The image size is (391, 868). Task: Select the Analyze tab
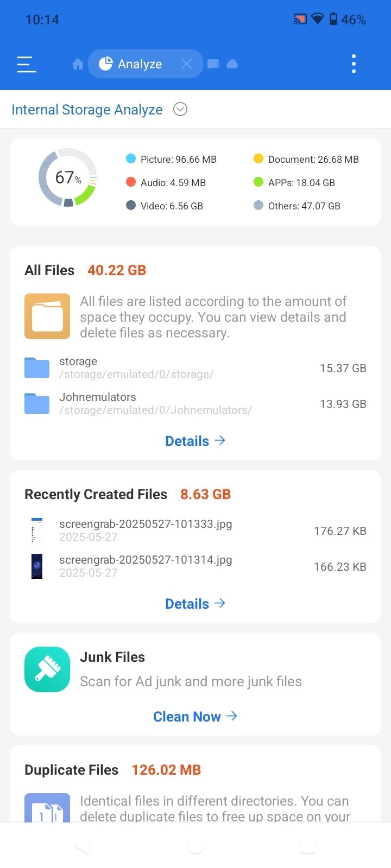pos(130,64)
